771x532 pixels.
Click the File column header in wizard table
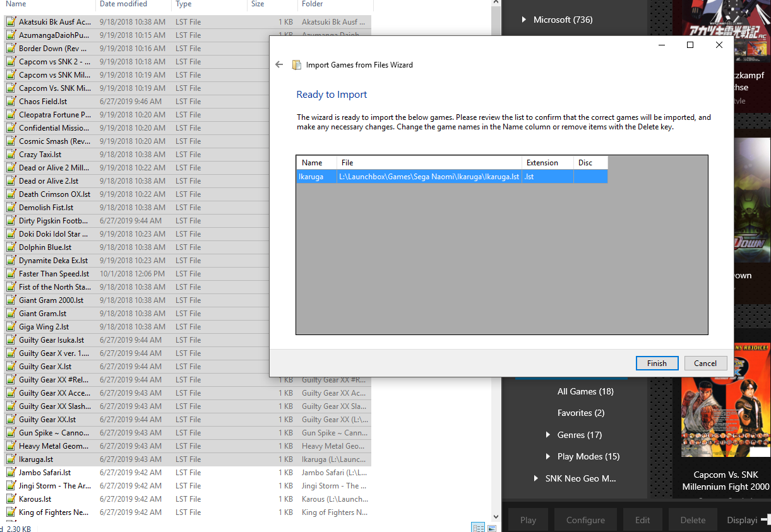(x=429, y=163)
